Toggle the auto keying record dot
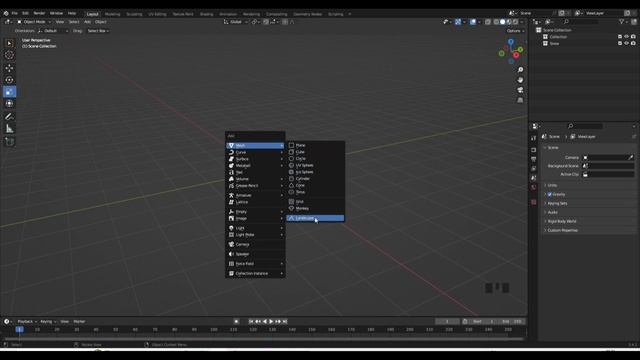The width and height of the screenshot is (640, 360). point(236,322)
